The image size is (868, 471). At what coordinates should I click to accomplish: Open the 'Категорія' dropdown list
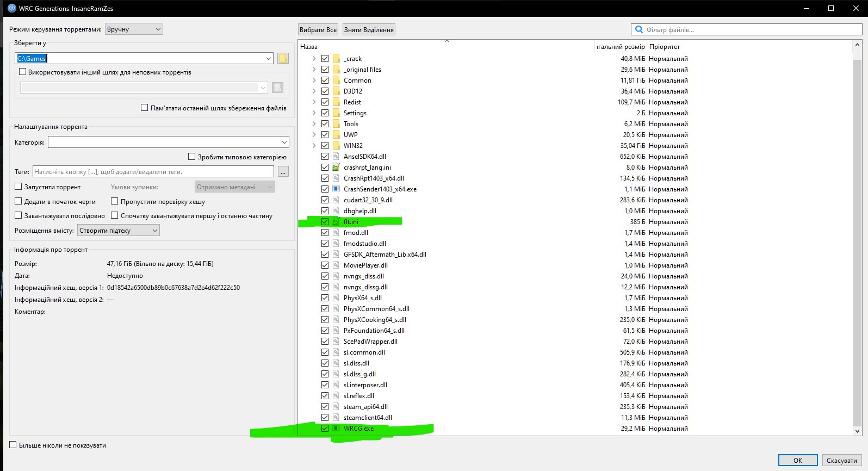click(169, 142)
